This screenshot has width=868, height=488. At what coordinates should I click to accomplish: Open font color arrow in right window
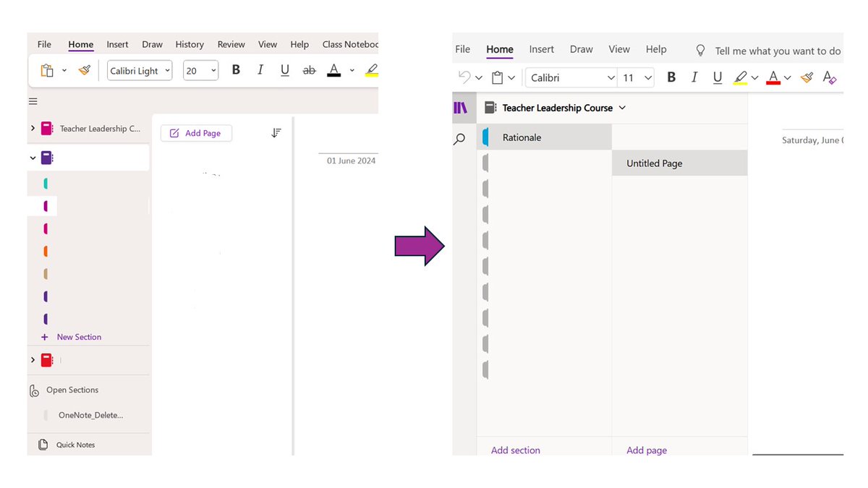788,77
